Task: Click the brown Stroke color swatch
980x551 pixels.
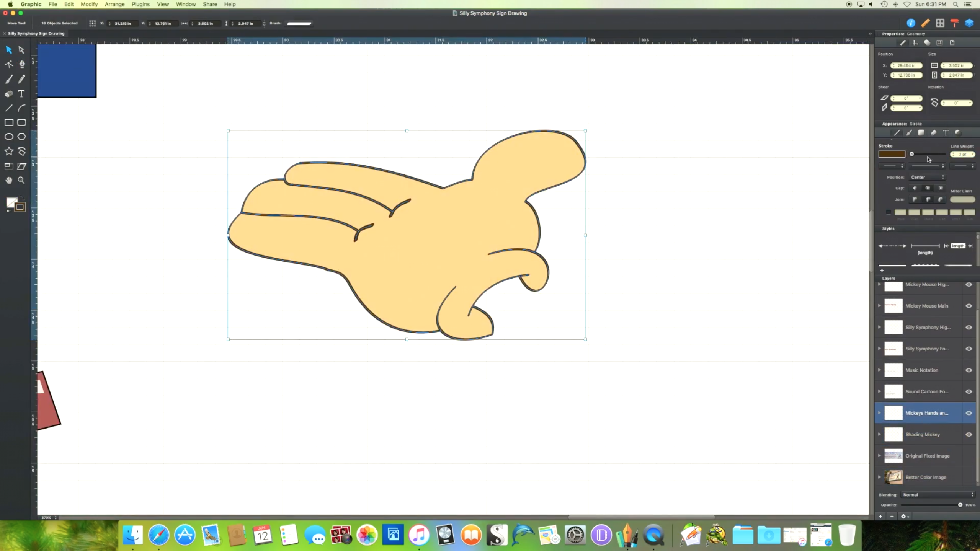Action: tap(892, 154)
